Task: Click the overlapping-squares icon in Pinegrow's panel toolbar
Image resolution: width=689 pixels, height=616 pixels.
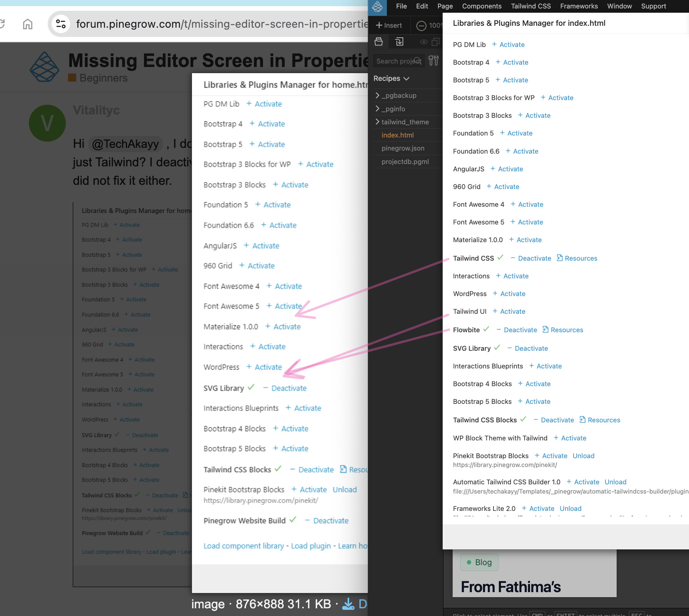Action: 436,42
